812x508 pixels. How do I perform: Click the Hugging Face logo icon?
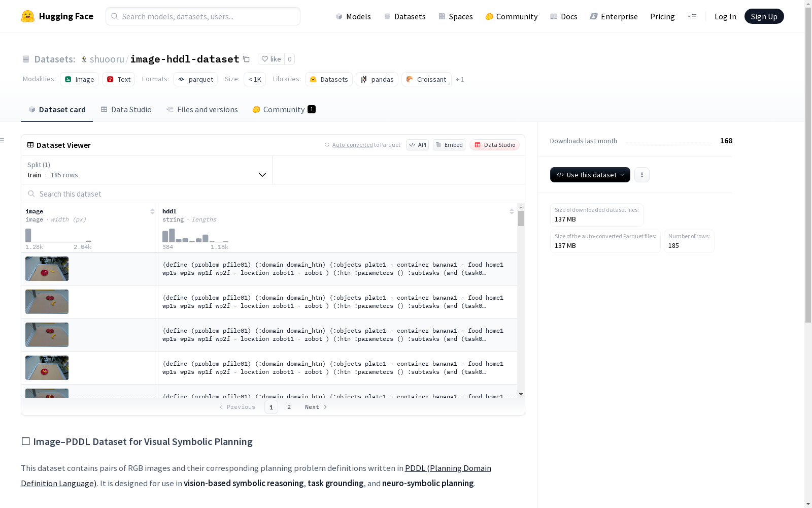(28, 16)
